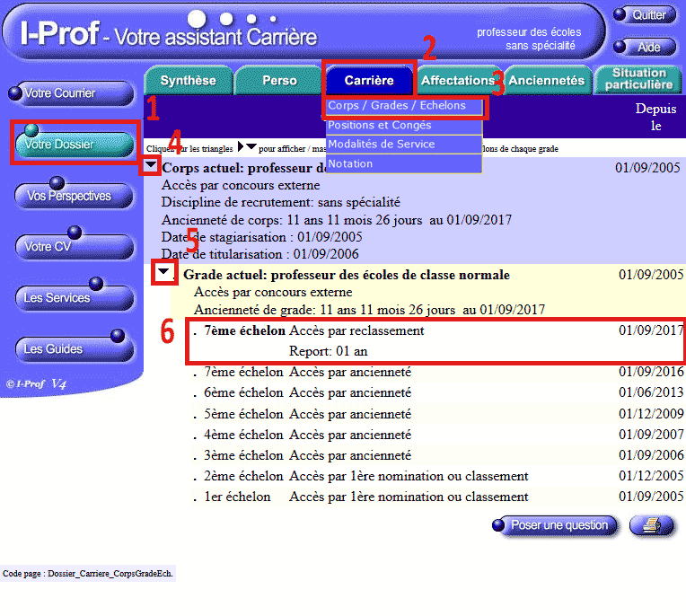Open the Aide help button
This screenshot has height=616, width=686.
(x=645, y=47)
